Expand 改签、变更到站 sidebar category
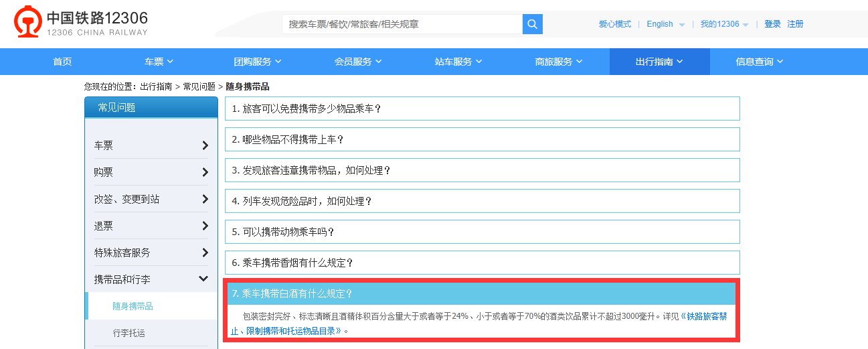Viewport: 868px width, 349px height. pyautogui.click(x=151, y=199)
